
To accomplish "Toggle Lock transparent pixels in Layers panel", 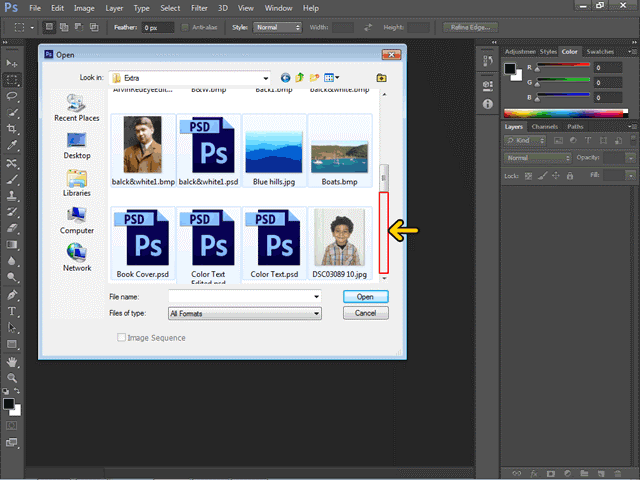I will click(528, 176).
